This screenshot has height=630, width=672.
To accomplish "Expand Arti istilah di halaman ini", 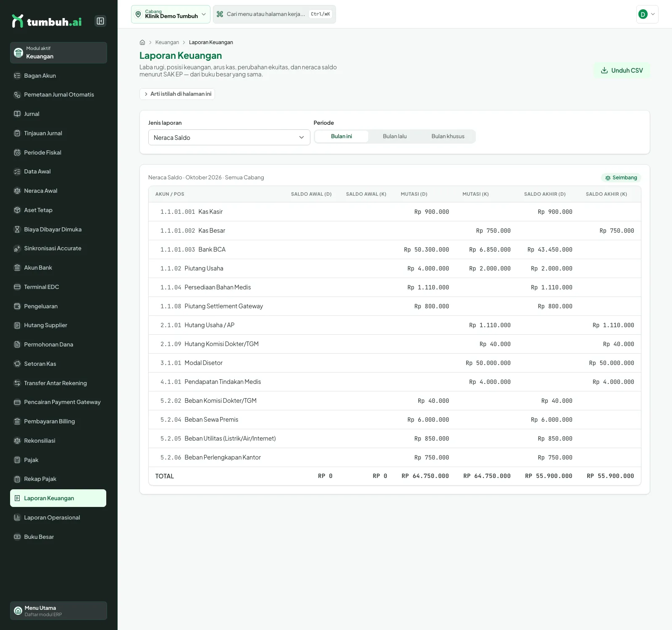I will (177, 94).
